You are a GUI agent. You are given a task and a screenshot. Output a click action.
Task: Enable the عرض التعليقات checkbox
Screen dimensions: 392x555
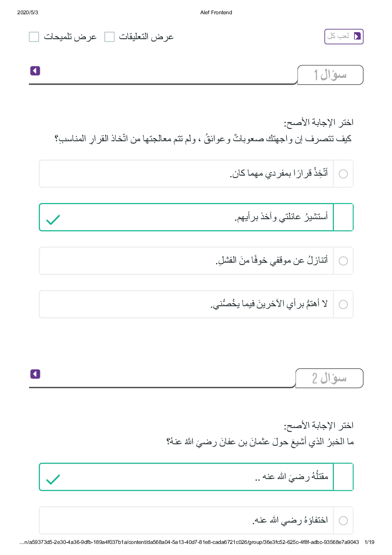click(109, 37)
